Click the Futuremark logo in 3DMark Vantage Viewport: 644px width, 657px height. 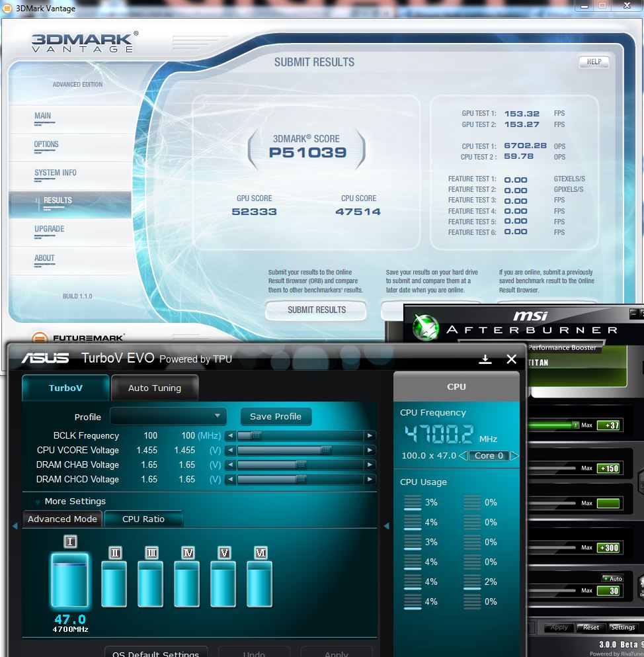(x=78, y=337)
